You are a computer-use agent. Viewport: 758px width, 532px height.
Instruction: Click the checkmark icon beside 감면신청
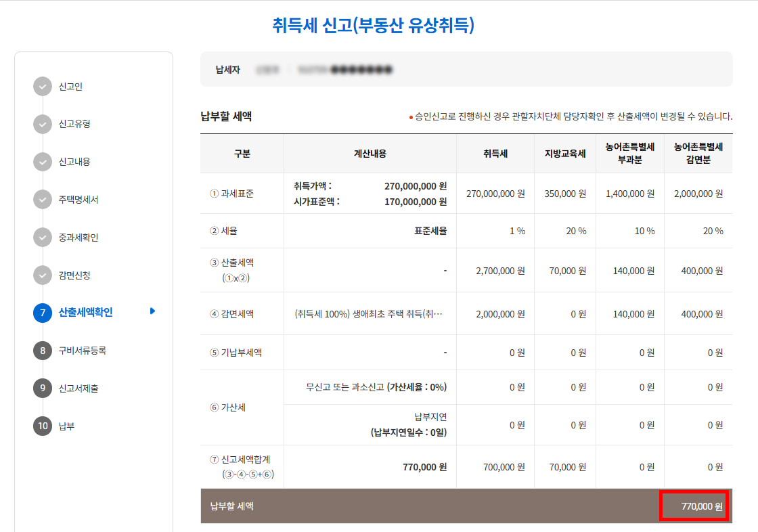42,275
